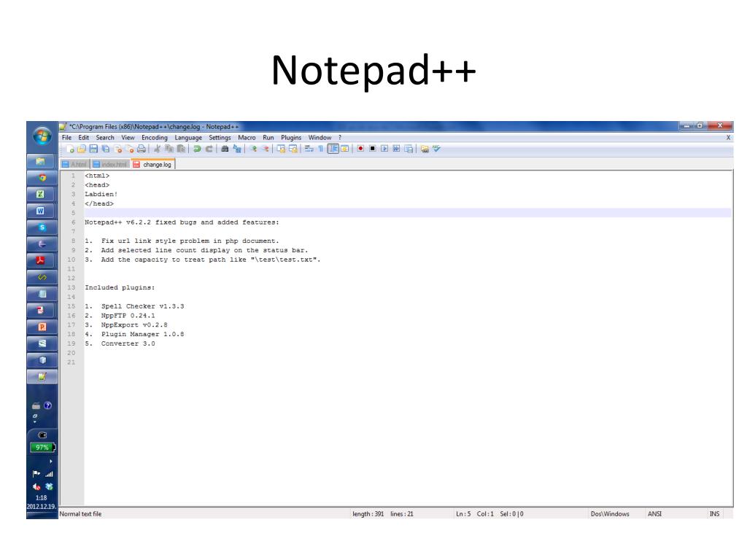
Task: Open the Encoding menu
Action: [x=155, y=138]
